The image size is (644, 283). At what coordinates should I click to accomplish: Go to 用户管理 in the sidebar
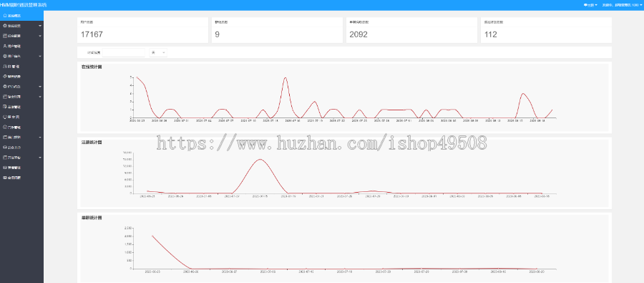(x=21, y=46)
